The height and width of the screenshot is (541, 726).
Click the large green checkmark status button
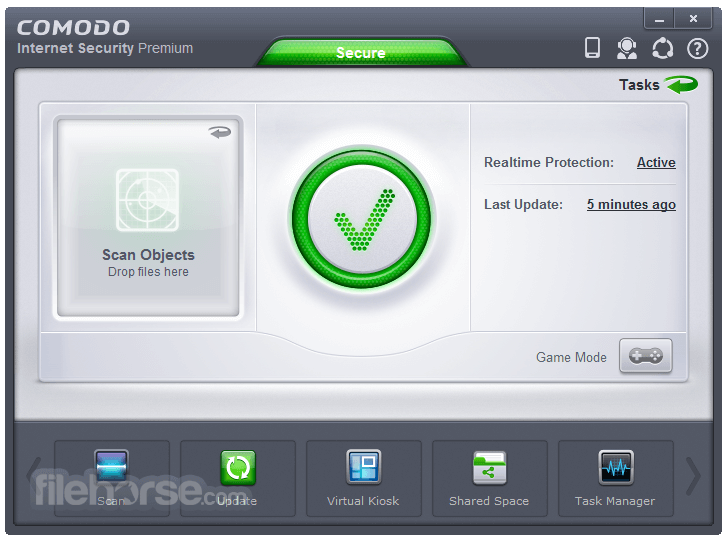pos(362,219)
